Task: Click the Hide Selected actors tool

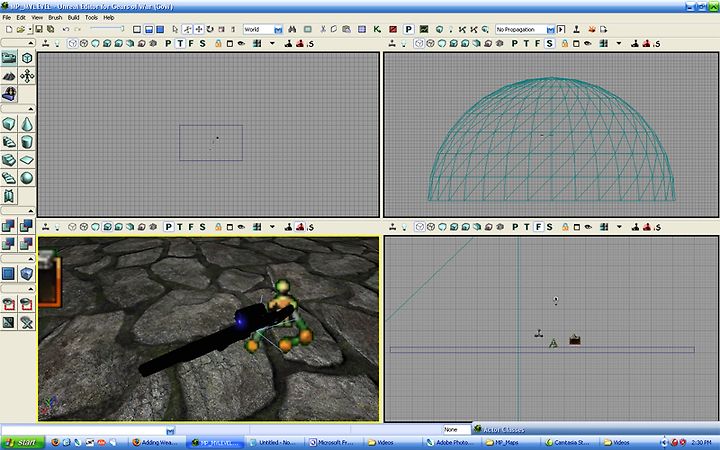Action: point(27,304)
